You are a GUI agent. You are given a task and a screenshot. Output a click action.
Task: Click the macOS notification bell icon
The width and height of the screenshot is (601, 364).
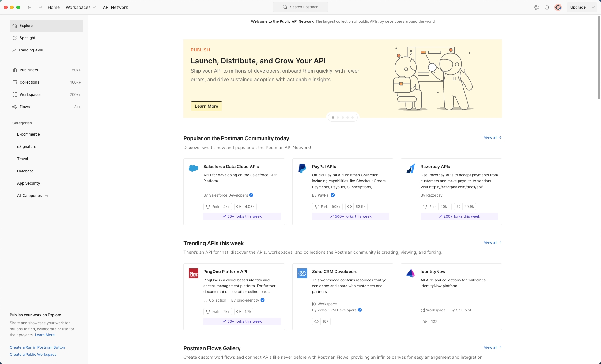coord(547,7)
